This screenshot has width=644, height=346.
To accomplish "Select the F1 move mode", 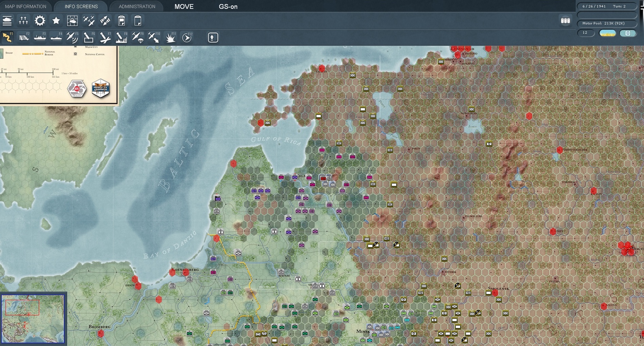I will (7, 37).
